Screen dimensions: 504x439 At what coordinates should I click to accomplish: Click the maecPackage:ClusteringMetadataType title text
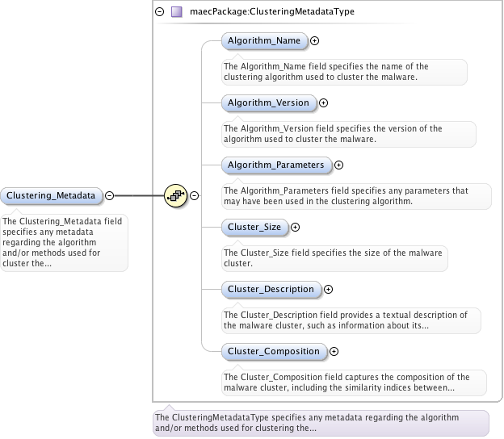[x=271, y=12]
